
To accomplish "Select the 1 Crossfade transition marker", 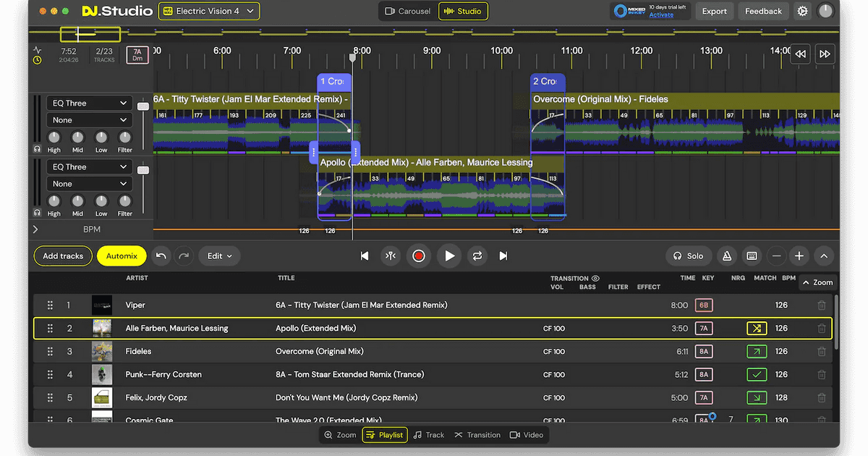I will tap(334, 81).
